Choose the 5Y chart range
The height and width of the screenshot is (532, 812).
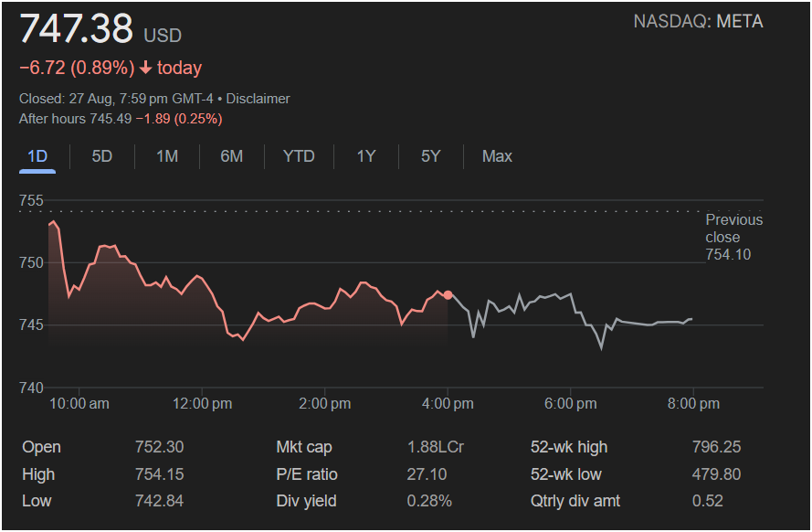tap(431, 156)
